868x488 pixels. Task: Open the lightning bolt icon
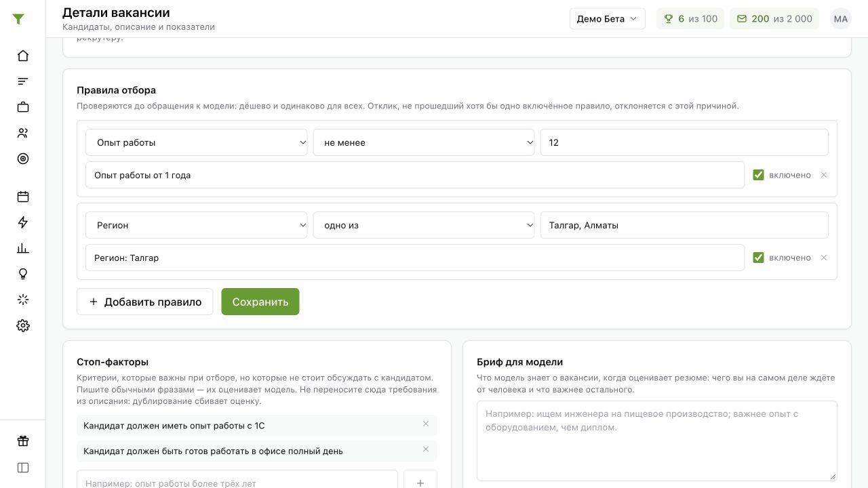[23, 222]
